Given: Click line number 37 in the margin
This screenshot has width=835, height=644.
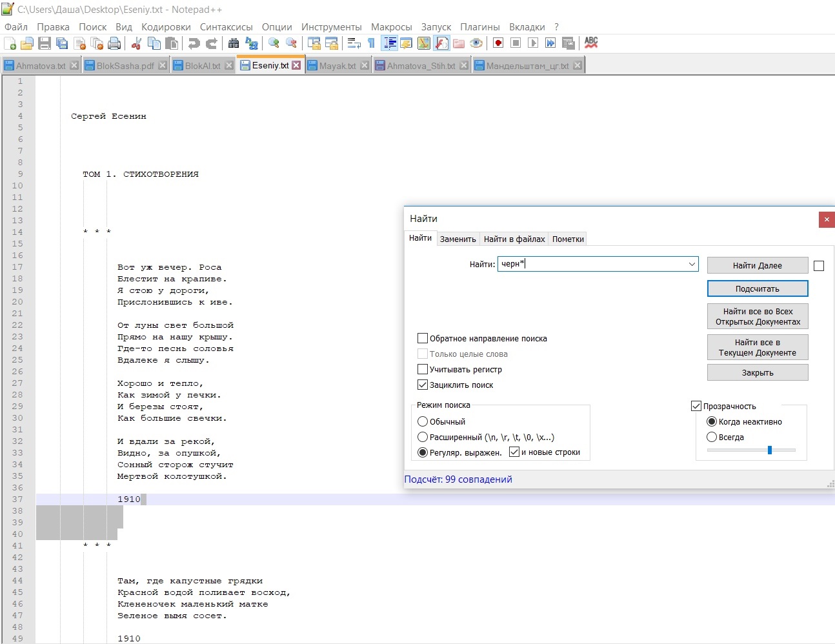Looking at the screenshot, I should pos(17,499).
